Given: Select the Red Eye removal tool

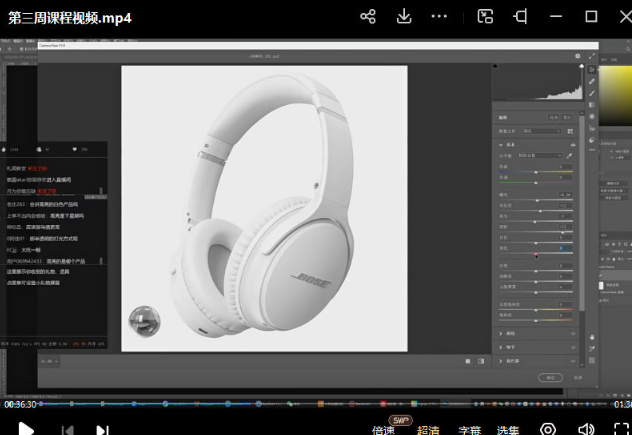Looking at the screenshot, I should 592,129.
